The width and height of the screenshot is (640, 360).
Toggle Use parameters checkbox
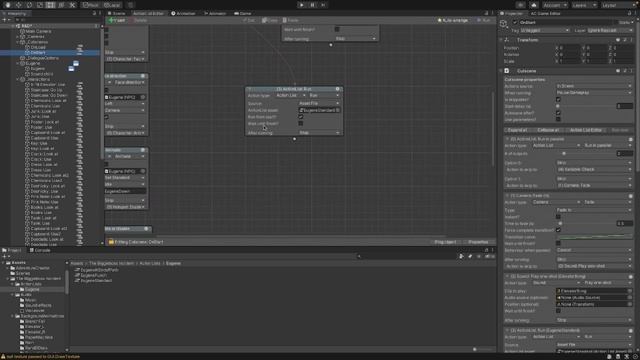558,120
